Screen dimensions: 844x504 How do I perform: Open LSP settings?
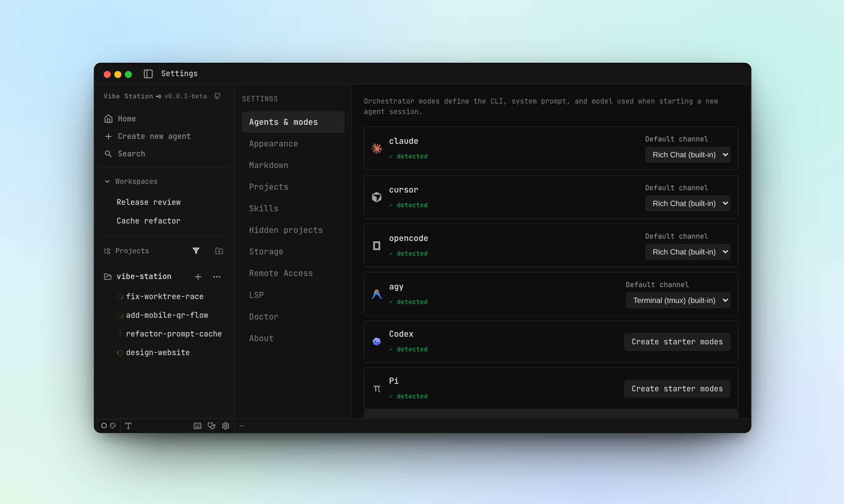[293, 295]
